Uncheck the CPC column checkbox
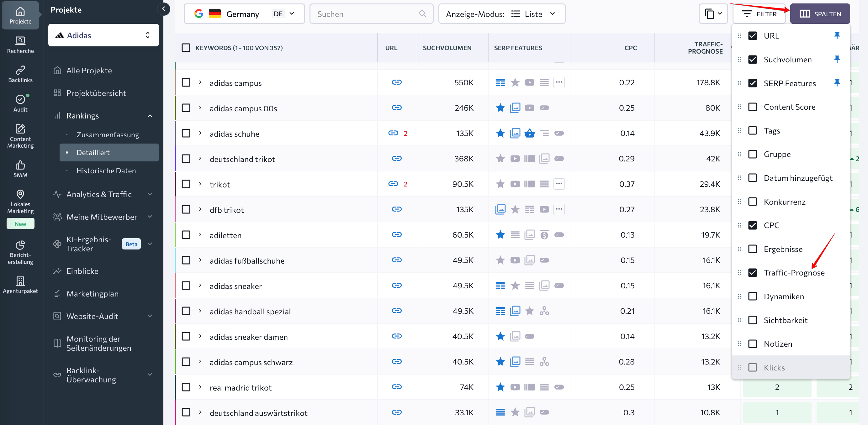868x425 pixels. click(753, 225)
